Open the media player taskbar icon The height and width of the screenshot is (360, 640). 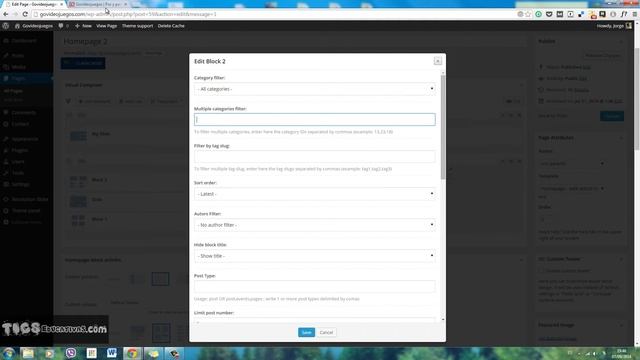[49, 353]
